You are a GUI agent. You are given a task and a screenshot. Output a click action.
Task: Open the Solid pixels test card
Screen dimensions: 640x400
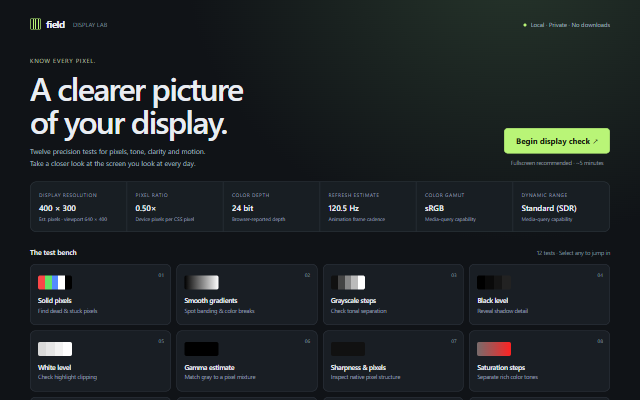(x=100, y=294)
